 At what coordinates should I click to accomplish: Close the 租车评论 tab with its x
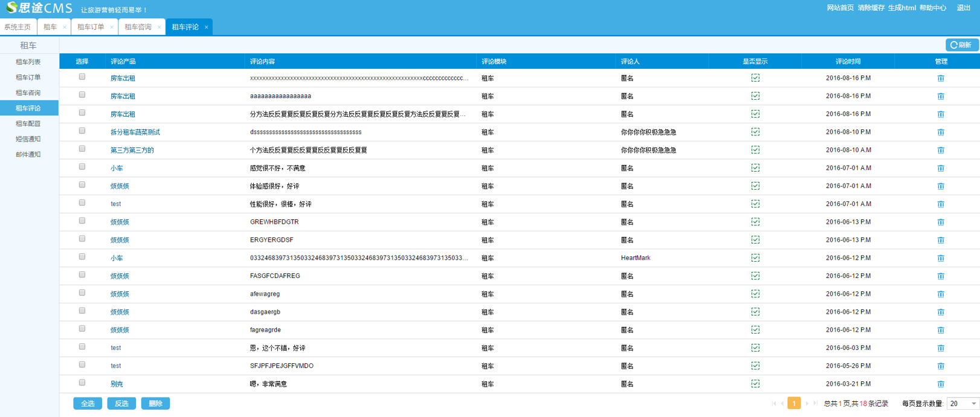pos(206,27)
